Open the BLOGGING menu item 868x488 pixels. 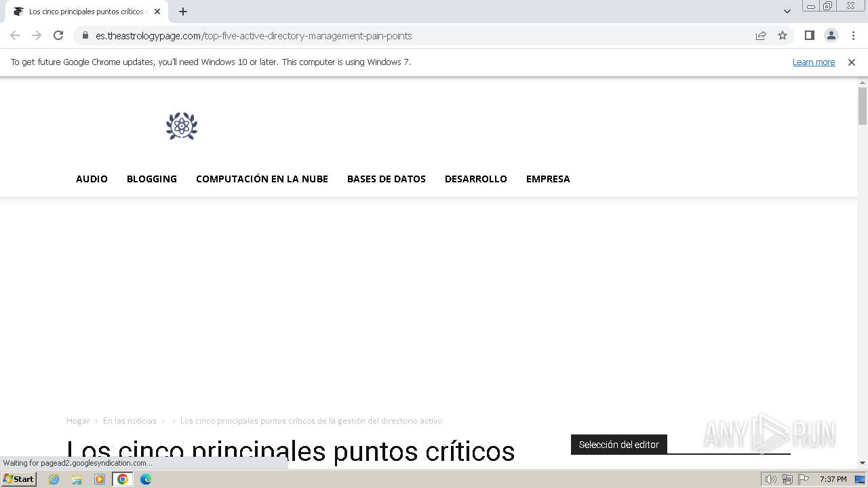point(152,179)
